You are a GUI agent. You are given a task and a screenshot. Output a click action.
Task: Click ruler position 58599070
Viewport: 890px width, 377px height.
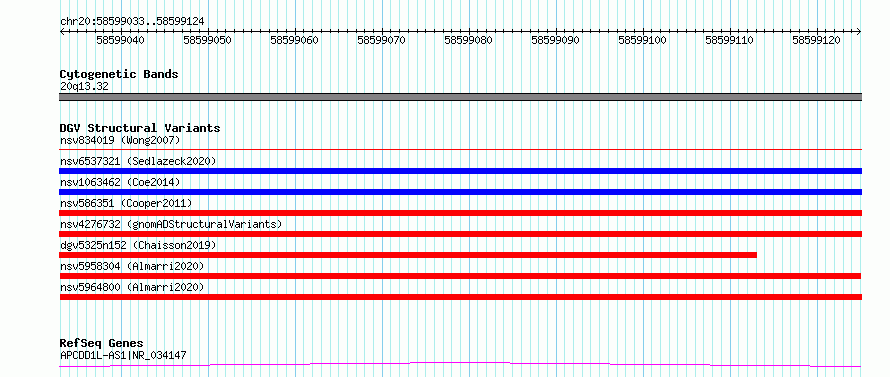(x=381, y=40)
